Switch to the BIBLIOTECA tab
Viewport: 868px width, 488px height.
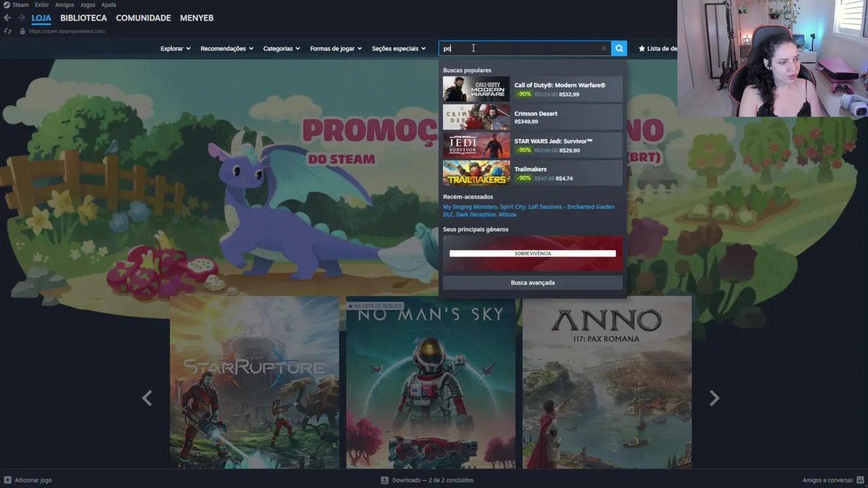(x=83, y=18)
